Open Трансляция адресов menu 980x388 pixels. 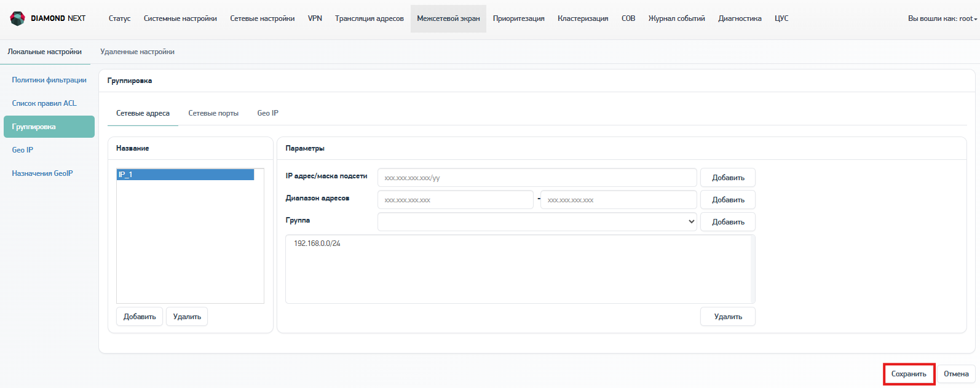coord(369,18)
